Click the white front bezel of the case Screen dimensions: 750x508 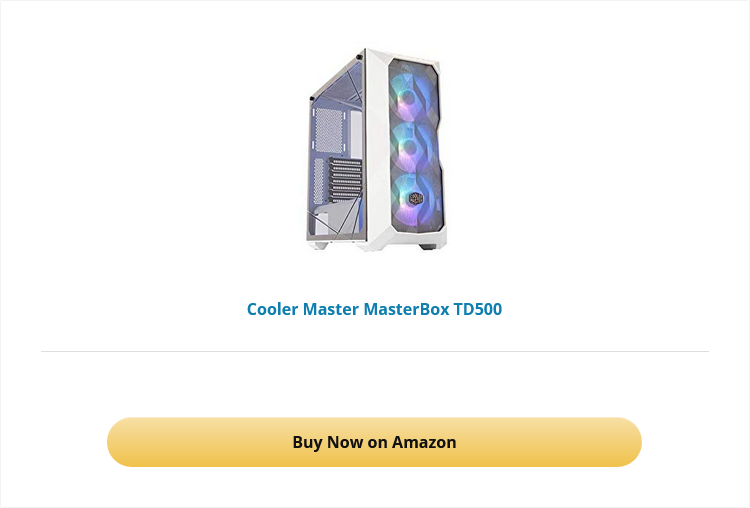pos(378,144)
